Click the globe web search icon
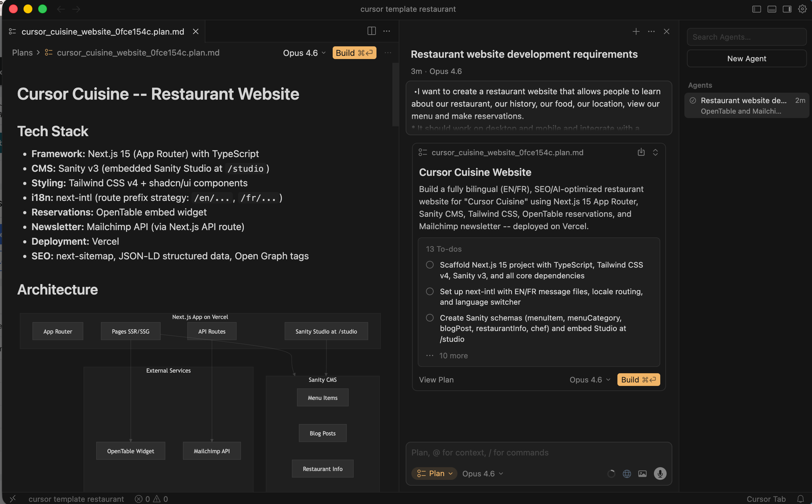 (x=627, y=473)
